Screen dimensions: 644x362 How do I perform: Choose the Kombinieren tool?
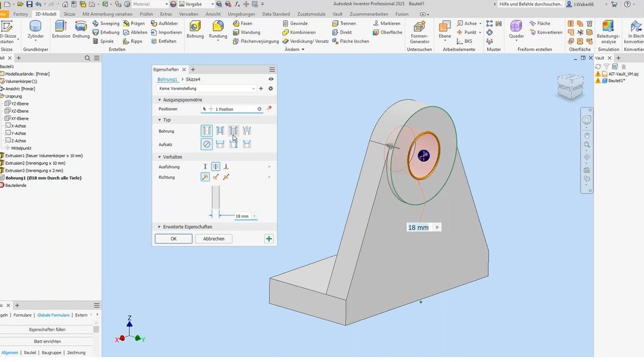click(299, 32)
